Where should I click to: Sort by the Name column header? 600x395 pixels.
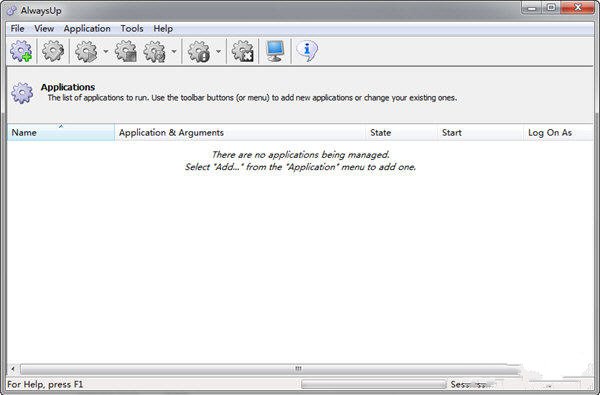tap(61, 132)
